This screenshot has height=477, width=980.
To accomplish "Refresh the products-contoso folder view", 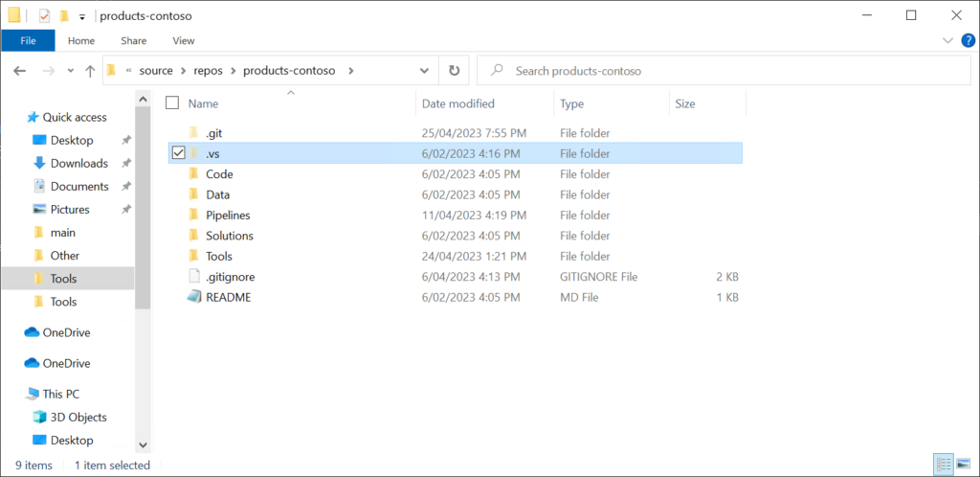I will click(x=454, y=71).
